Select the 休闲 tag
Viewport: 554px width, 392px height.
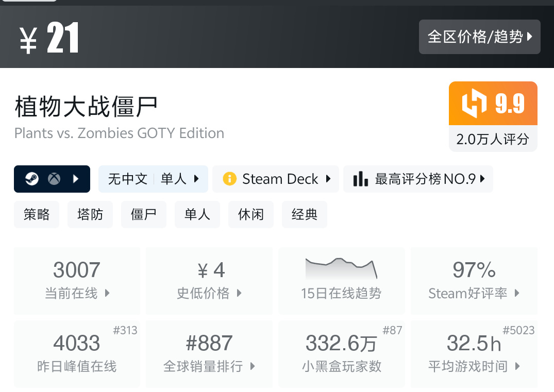click(x=251, y=214)
